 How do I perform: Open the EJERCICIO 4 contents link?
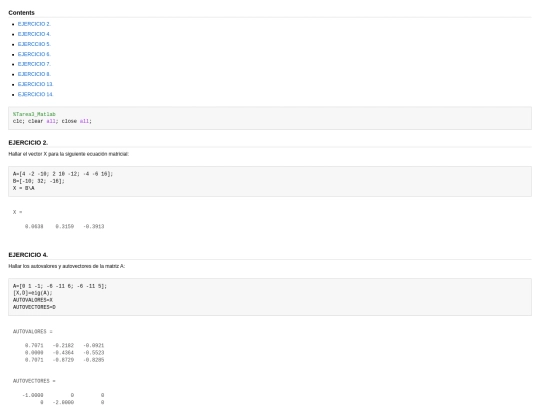34,34
